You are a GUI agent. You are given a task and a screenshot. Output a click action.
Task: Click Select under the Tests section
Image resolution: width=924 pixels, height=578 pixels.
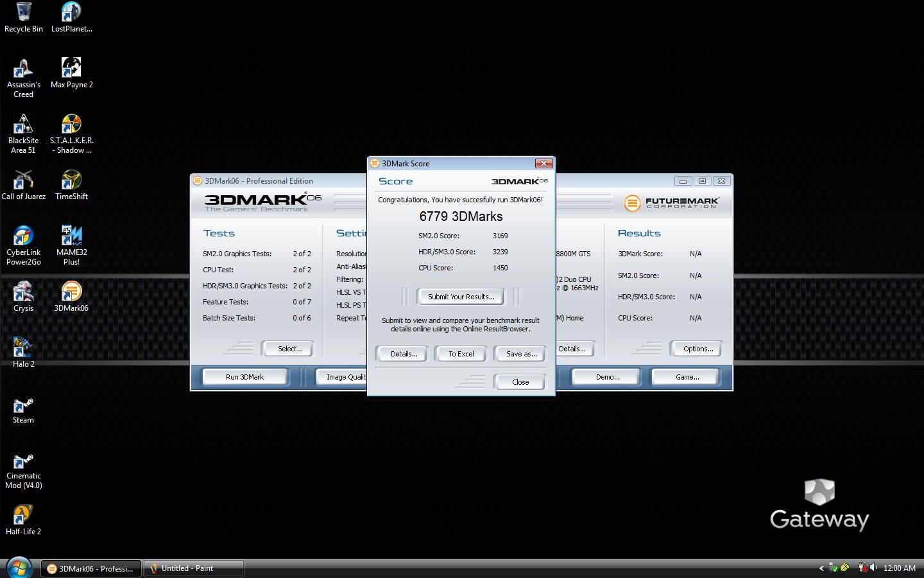pos(289,349)
